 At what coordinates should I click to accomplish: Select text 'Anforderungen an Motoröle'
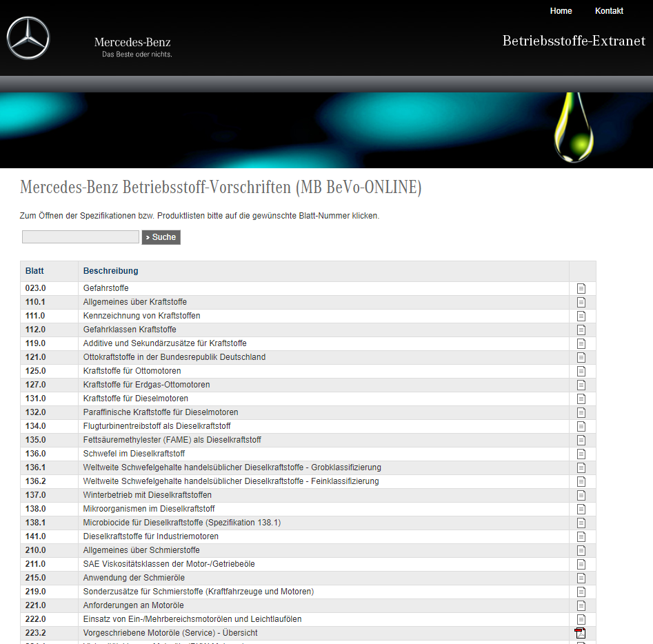tap(133, 605)
